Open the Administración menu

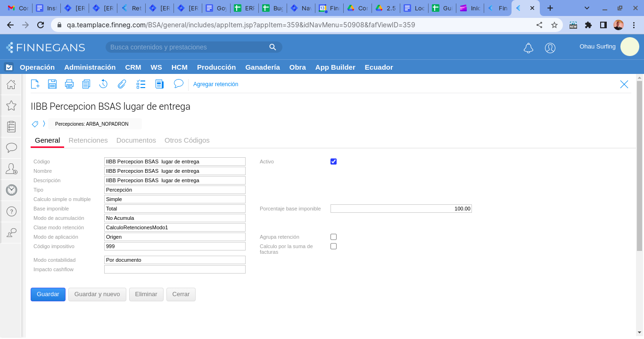90,67
